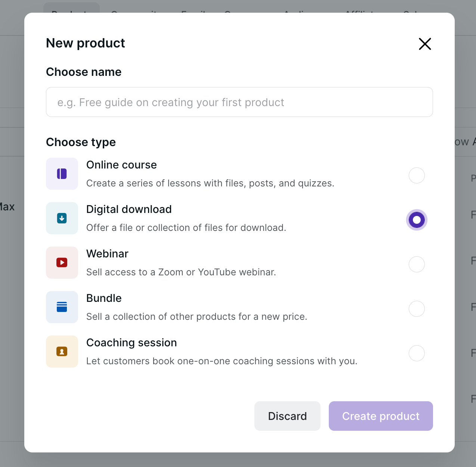Viewport: 476px width, 467px height.
Task: Pick the Bundle radio button
Action: click(x=417, y=309)
